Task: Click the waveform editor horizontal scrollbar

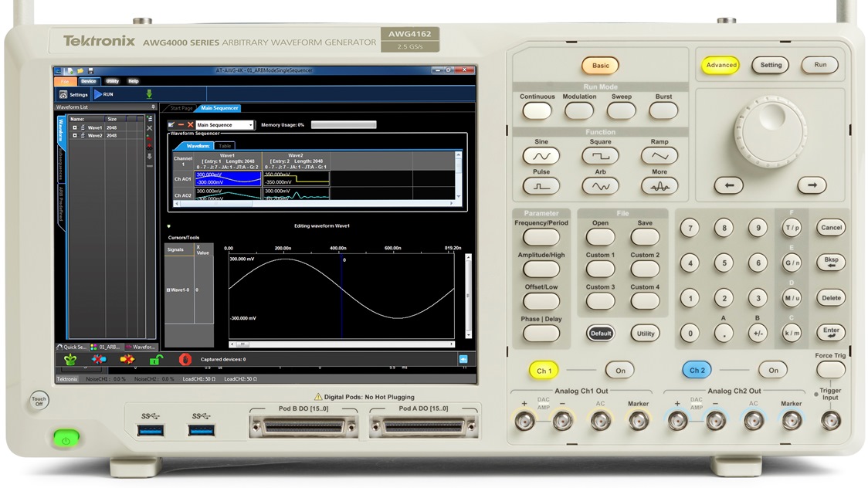Action: pos(348,344)
